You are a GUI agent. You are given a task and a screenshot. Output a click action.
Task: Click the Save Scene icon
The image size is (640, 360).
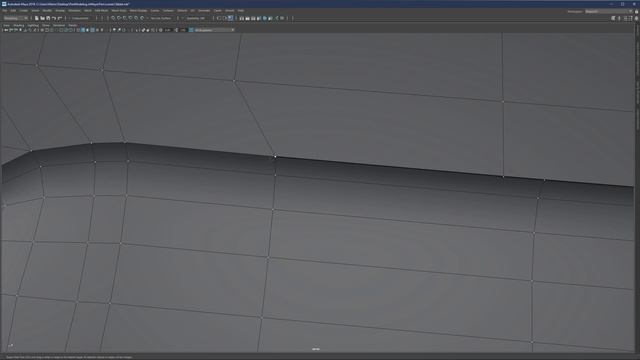48,18
